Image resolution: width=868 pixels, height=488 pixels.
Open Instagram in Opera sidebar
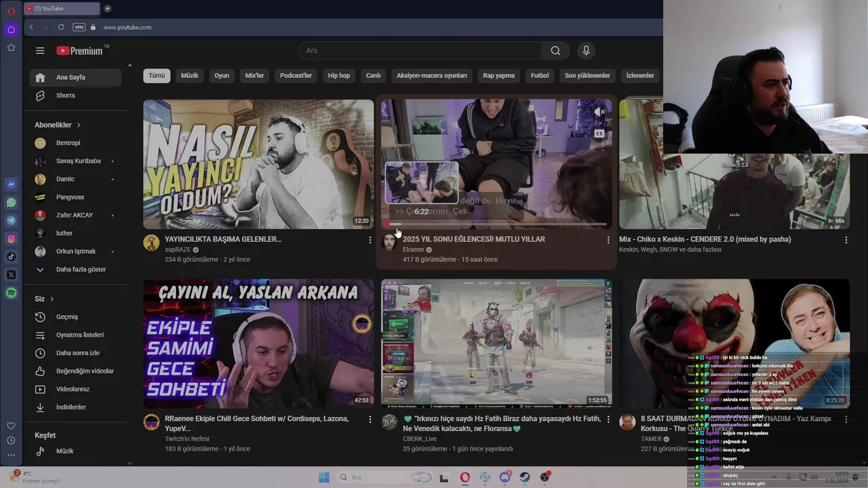pyautogui.click(x=12, y=239)
